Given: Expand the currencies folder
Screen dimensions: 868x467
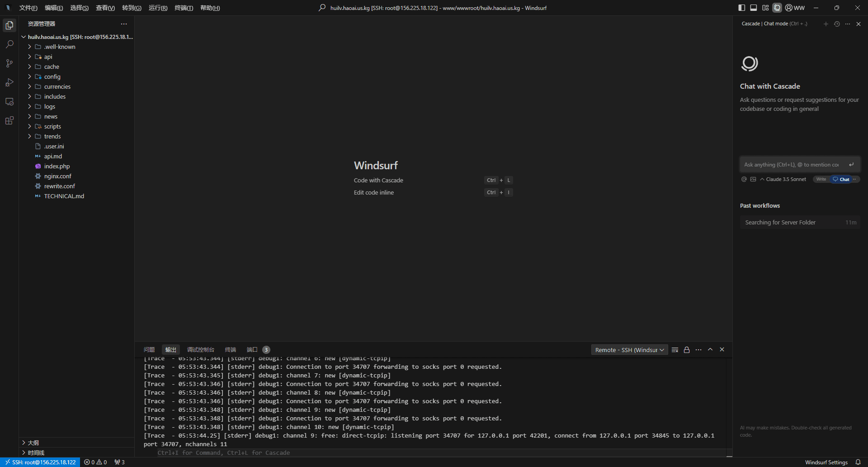Looking at the screenshot, I should pos(77,86).
